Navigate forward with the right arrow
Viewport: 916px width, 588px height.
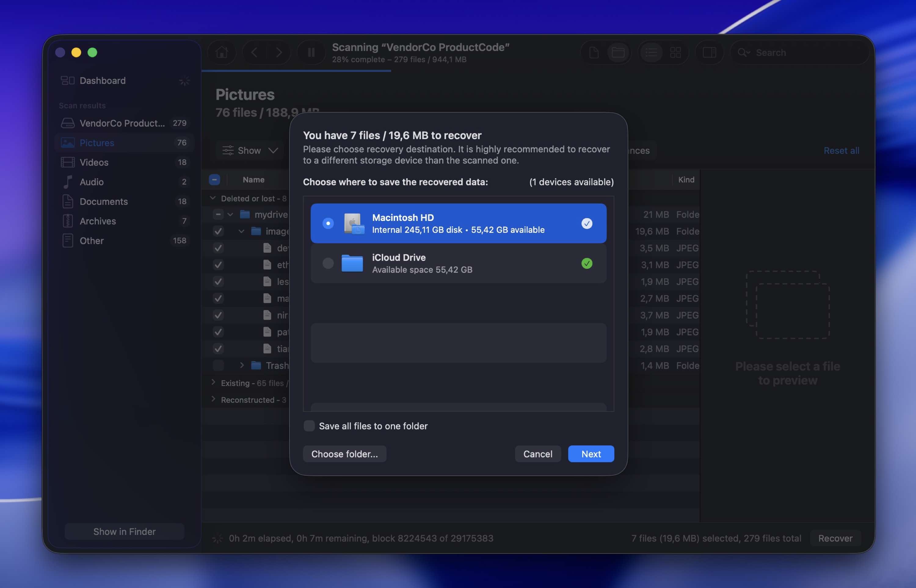279,52
